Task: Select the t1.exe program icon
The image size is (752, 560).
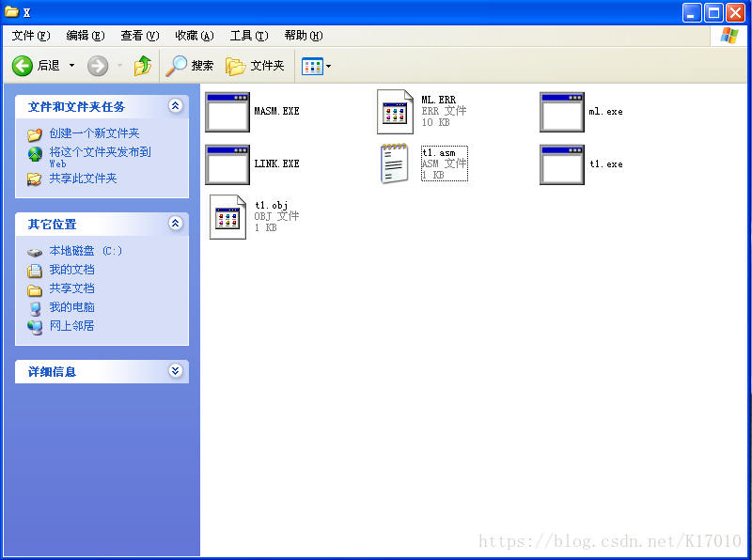Action: tap(562, 164)
